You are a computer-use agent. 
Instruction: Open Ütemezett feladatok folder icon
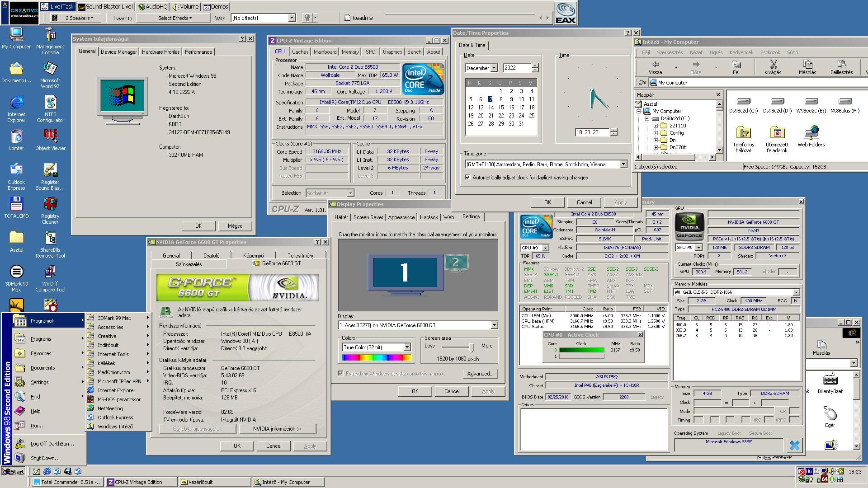[x=777, y=139]
